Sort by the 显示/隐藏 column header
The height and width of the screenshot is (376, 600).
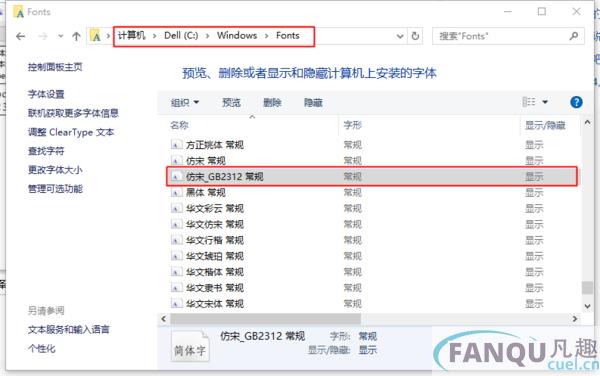tap(545, 125)
